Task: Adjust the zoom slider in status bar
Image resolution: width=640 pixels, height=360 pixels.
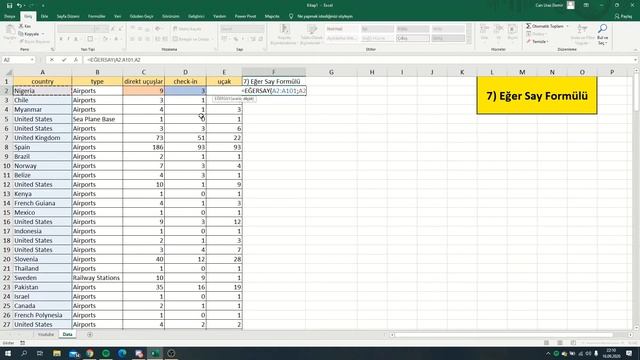Action: click(604, 343)
